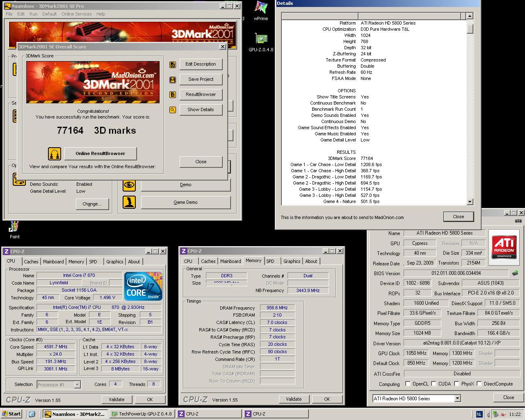
Task: Click the Close button in GPU-Z
Action: pyautogui.click(x=509, y=397)
